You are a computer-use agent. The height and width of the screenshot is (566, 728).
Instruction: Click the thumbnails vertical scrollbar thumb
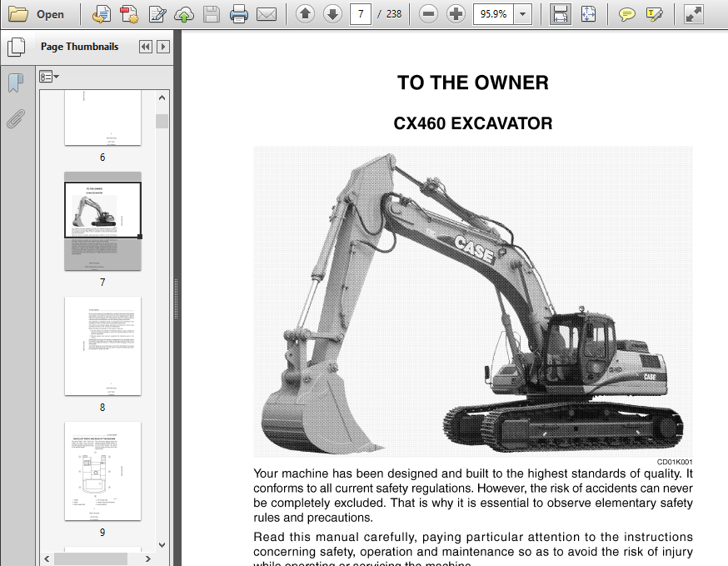(x=162, y=121)
